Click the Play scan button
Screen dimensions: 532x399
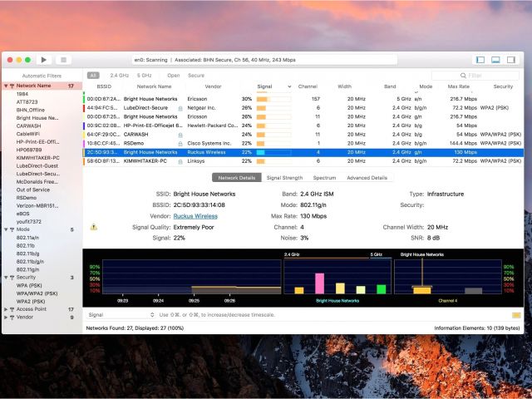point(44,60)
